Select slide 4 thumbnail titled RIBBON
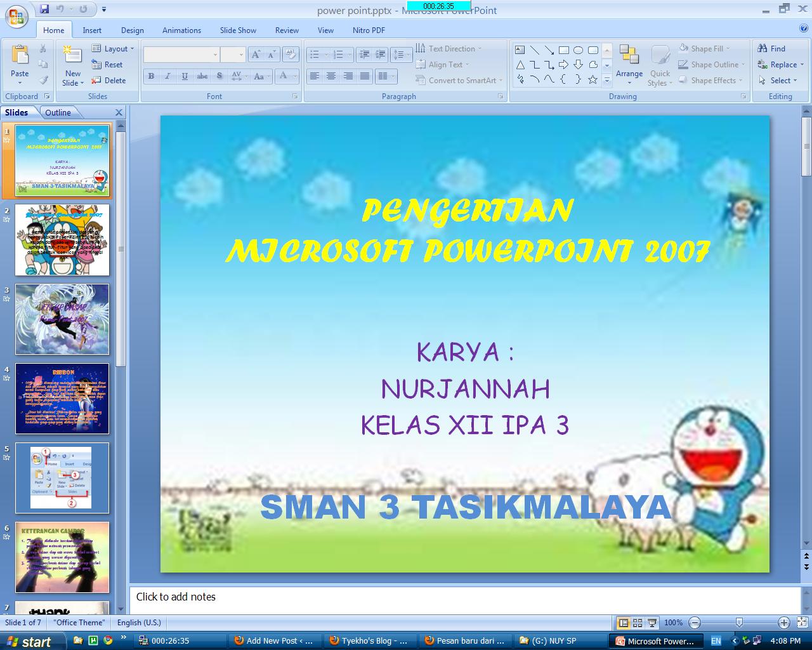This screenshot has height=650, width=812. [x=62, y=399]
